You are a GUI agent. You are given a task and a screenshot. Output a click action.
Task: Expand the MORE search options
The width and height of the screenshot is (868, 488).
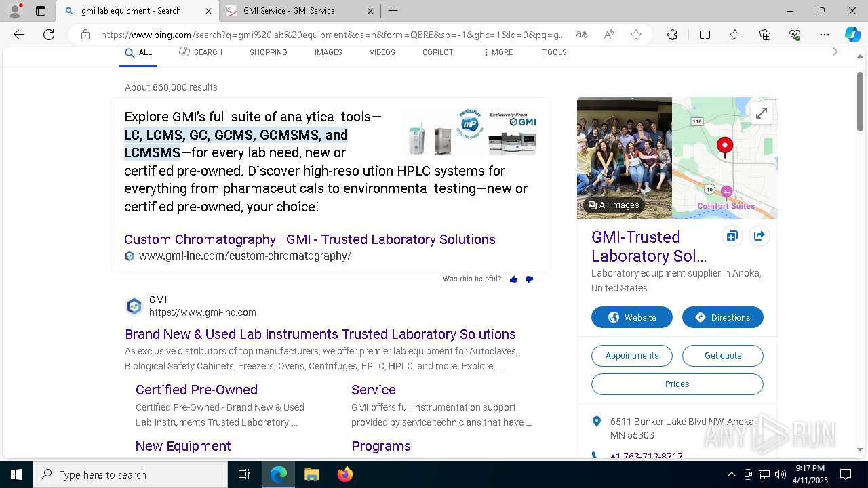pyautogui.click(x=498, y=52)
